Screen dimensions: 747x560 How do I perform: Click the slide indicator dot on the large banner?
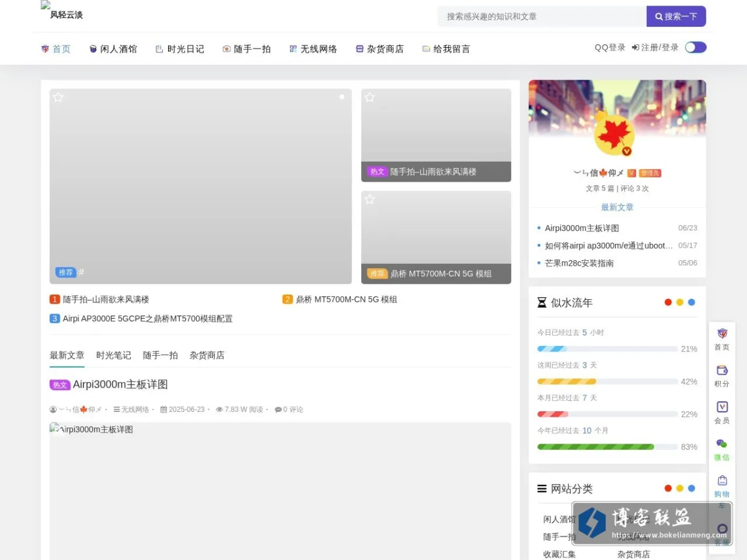[342, 97]
